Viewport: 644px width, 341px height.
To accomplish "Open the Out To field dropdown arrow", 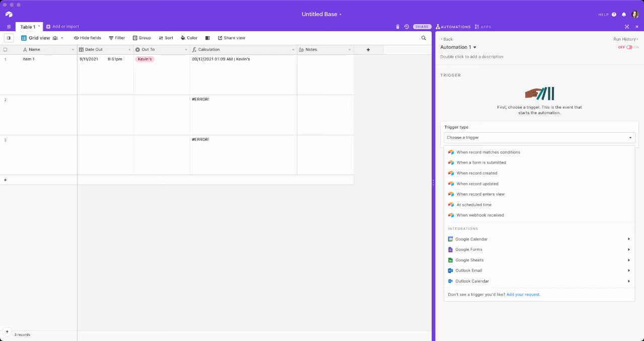I will 186,49.
